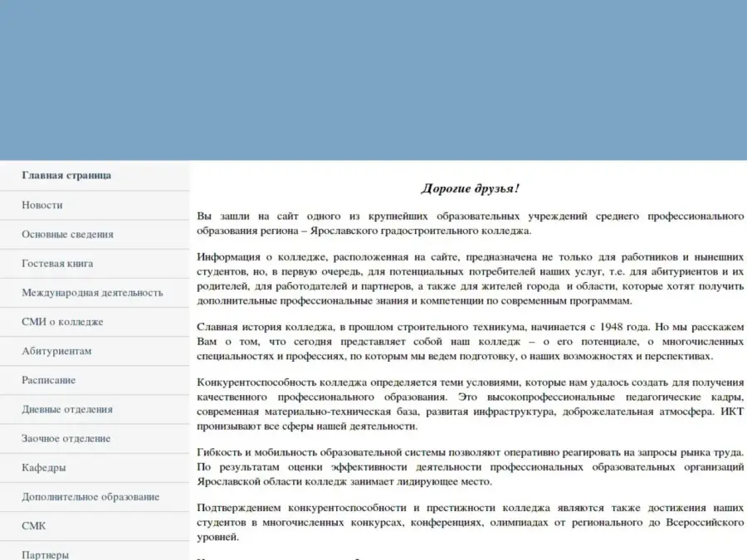Click the blue header banner
The image size is (747, 560).
click(373, 80)
